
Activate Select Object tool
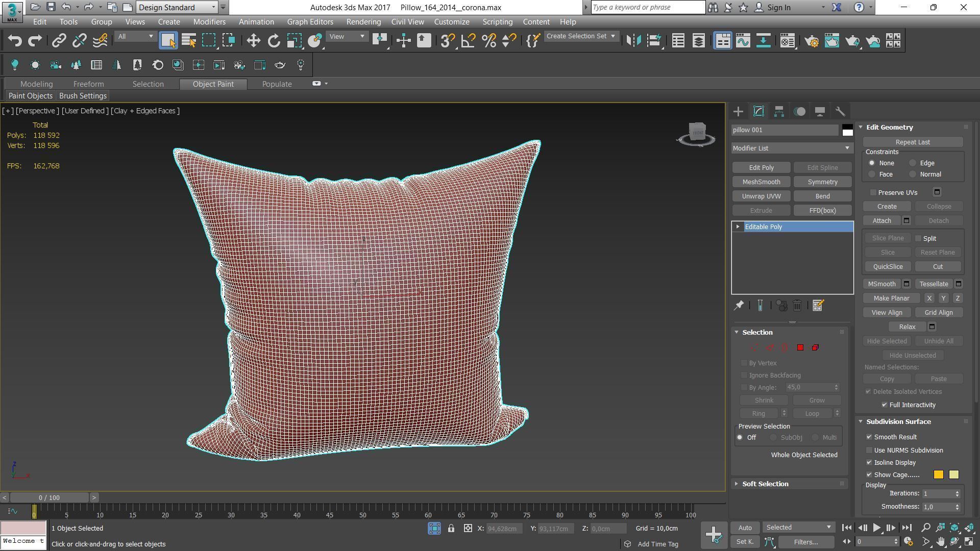(168, 41)
